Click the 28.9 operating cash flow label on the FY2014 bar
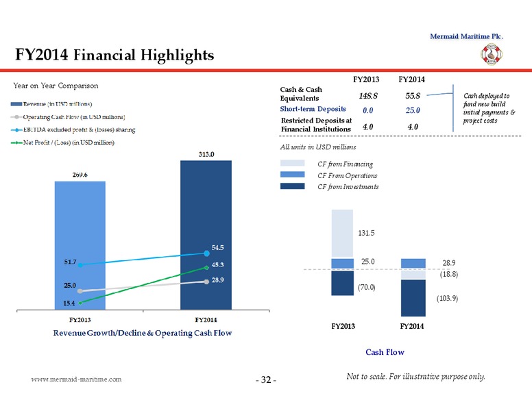 click(217, 280)
